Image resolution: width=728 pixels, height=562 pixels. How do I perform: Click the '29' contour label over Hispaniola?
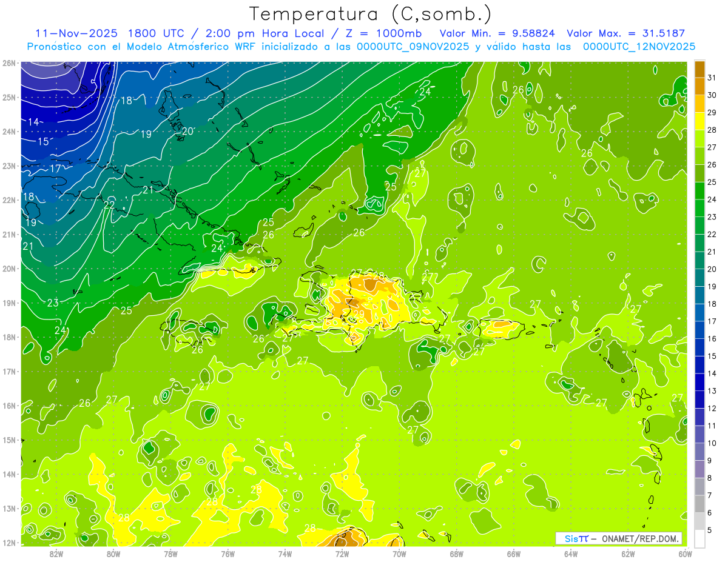359,314
